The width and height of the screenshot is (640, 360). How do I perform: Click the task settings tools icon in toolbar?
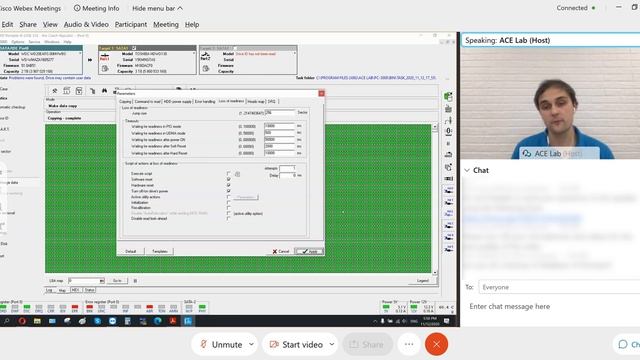point(55,91)
